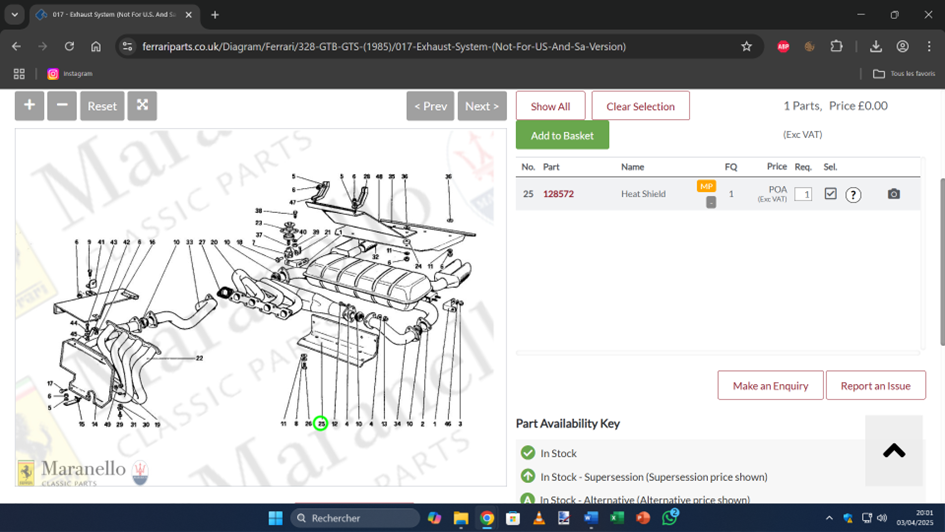Open the apps grid in bookmarks bar
Screen dimensions: 945x532
click(19, 74)
